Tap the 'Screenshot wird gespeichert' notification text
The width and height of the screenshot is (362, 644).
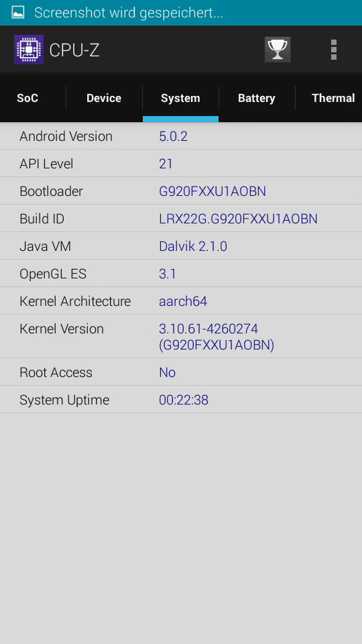[129, 13]
